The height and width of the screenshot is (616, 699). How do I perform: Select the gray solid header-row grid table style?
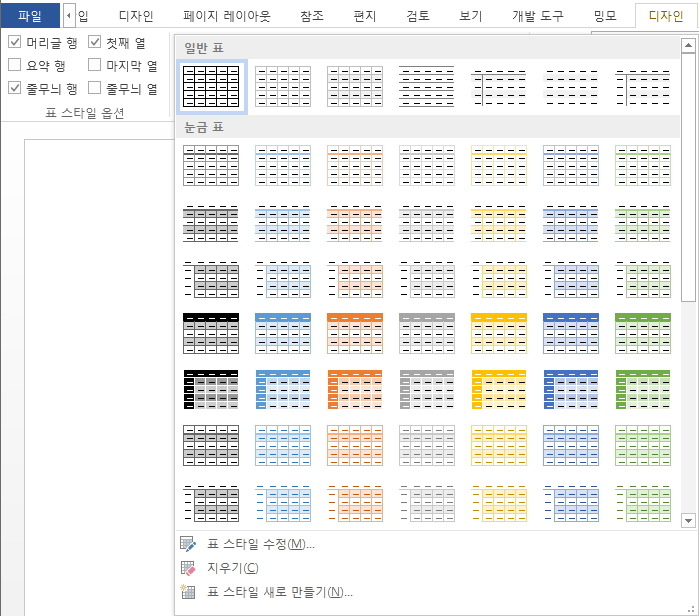[x=427, y=333]
